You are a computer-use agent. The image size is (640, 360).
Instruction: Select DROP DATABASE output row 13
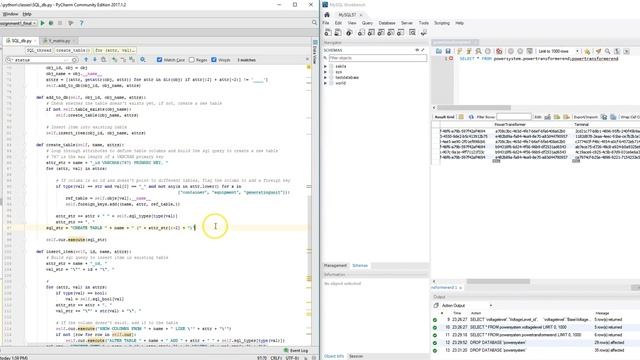[536, 350]
